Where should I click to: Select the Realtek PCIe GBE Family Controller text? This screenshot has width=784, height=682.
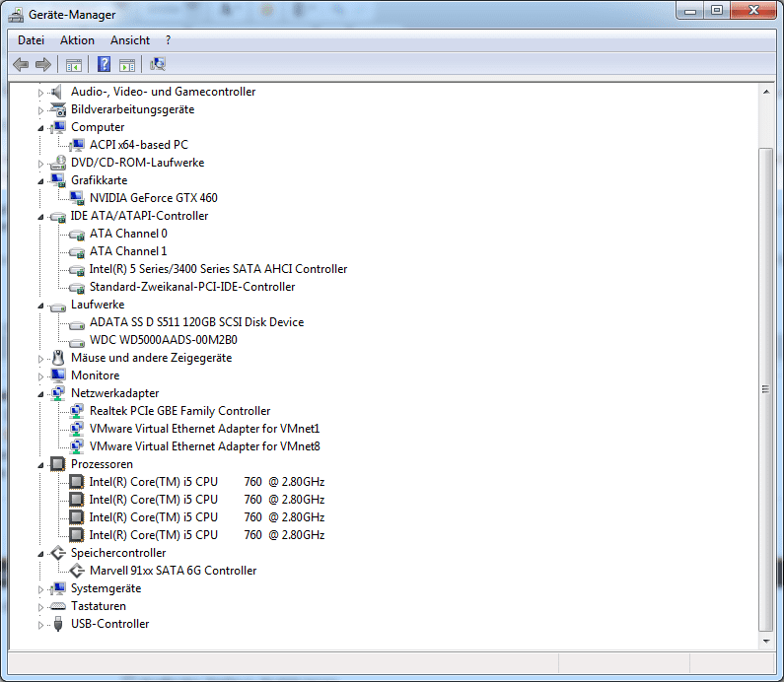(180, 411)
